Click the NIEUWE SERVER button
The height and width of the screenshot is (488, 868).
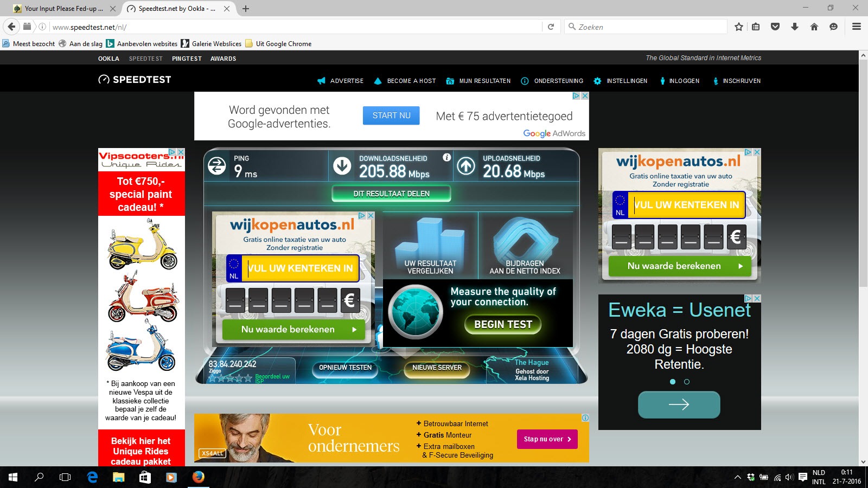437,368
